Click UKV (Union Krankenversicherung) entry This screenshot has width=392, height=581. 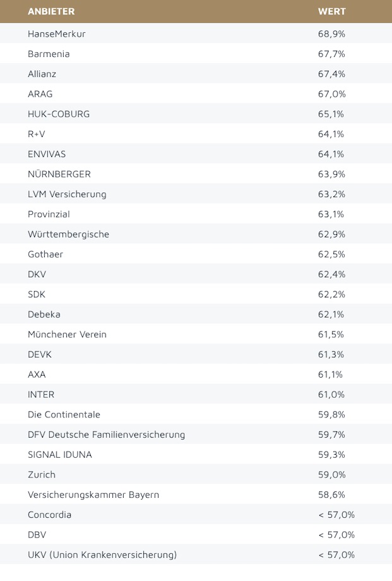[102, 555]
